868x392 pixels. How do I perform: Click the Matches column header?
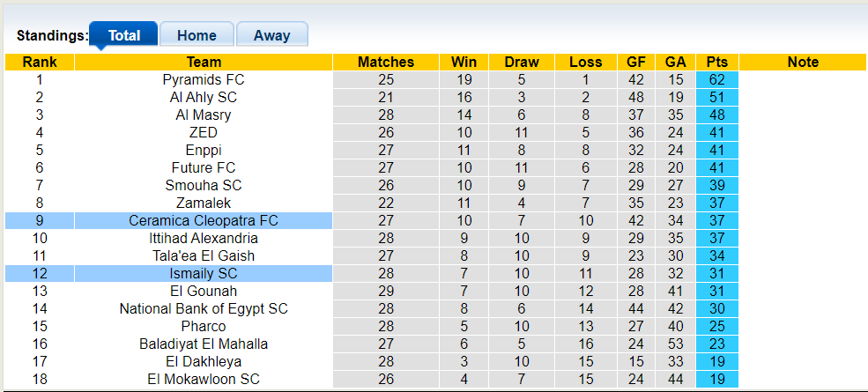pos(386,62)
